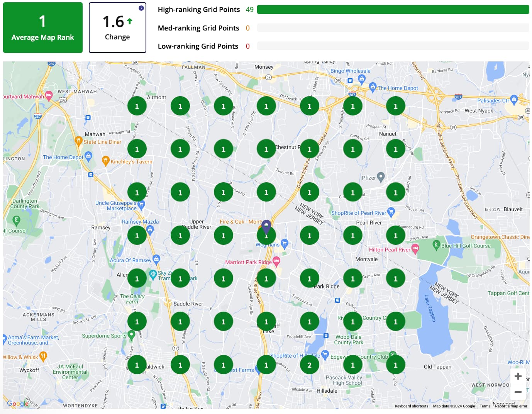The image size is (532, 414).
Task: Select the purple business location pin
Action: [x=266, y=226]
